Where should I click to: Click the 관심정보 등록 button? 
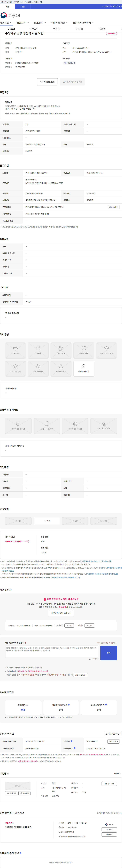click(47, 82)
